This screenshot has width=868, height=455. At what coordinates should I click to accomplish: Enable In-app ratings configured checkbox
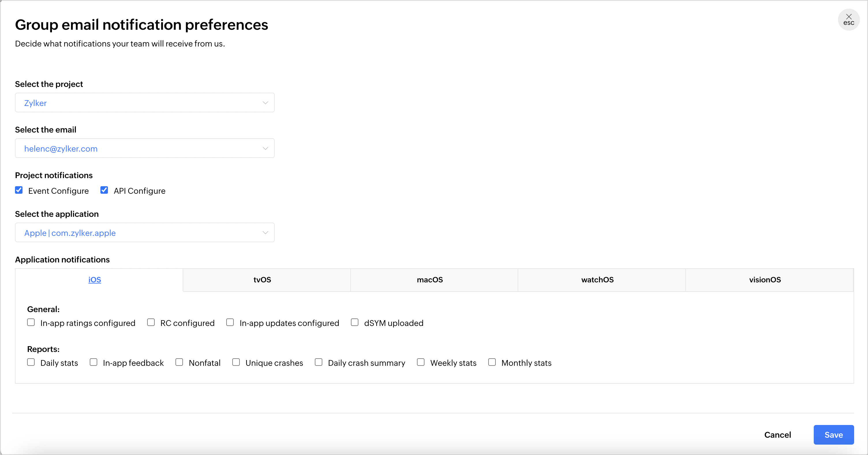[31, 322]
